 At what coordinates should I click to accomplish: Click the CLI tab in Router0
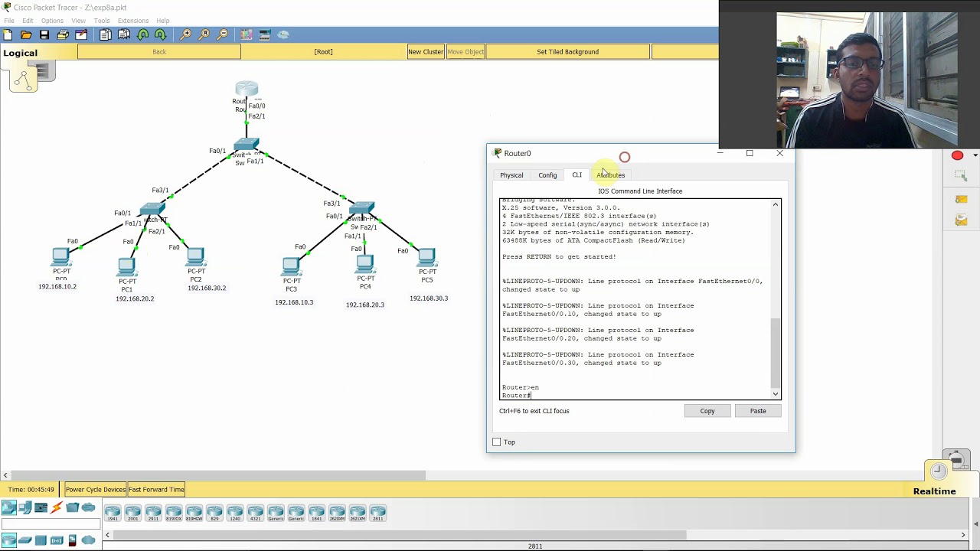coord(577,174)
